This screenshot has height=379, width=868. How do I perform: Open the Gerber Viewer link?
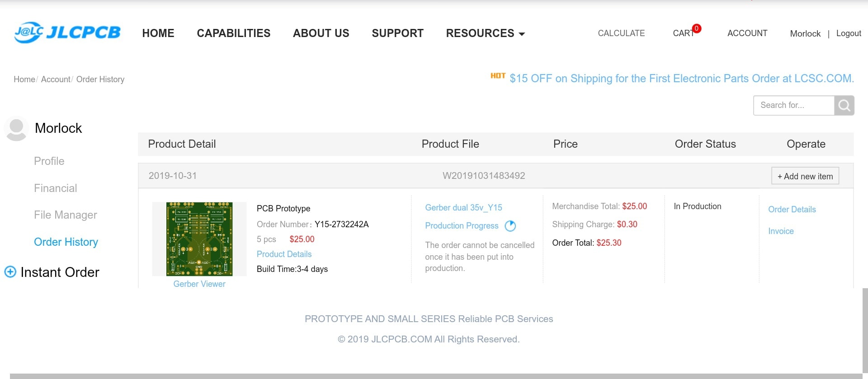click(x=199, y=284)
